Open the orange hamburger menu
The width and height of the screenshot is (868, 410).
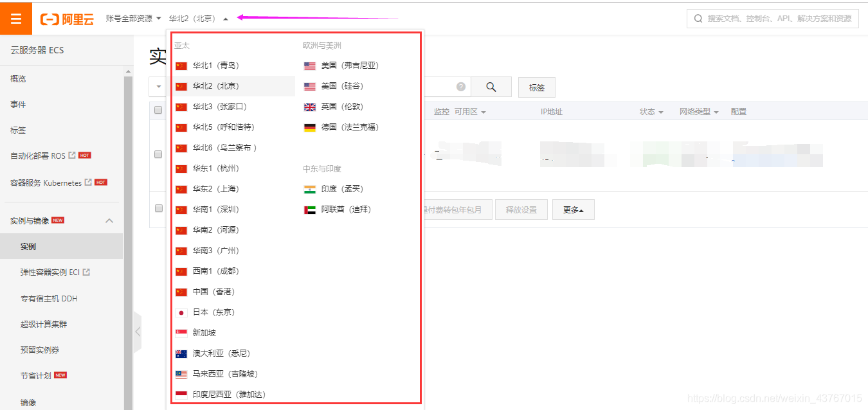click(x=16, y=19)
